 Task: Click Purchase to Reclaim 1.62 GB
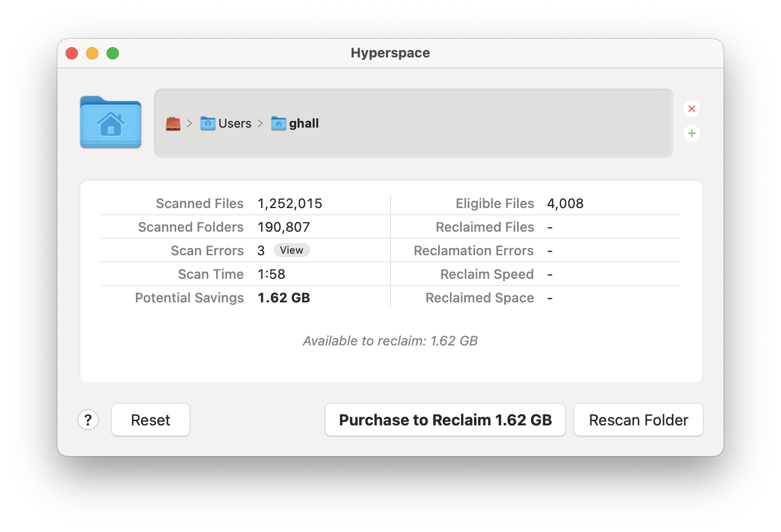445,420
